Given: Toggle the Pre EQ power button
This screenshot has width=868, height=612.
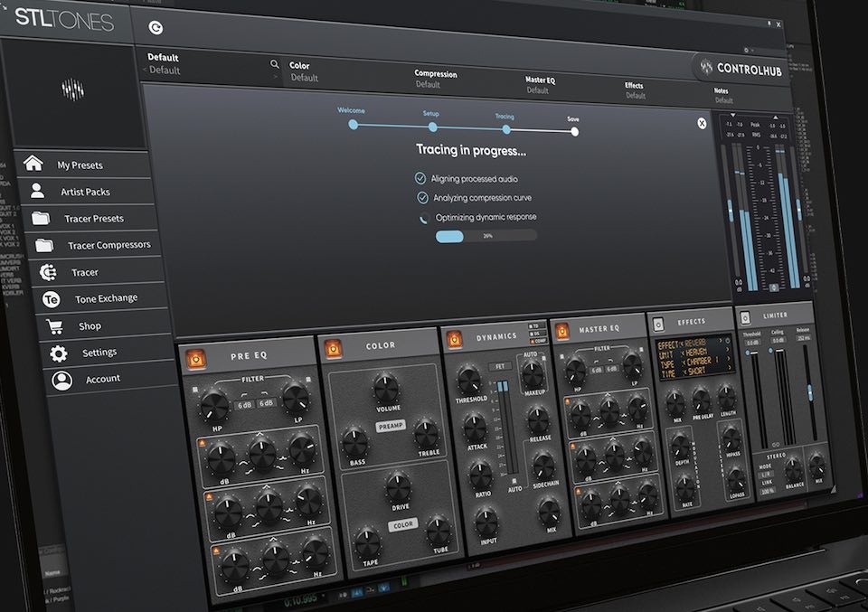Looking at the screenshot, I should [x=195, y=360].
